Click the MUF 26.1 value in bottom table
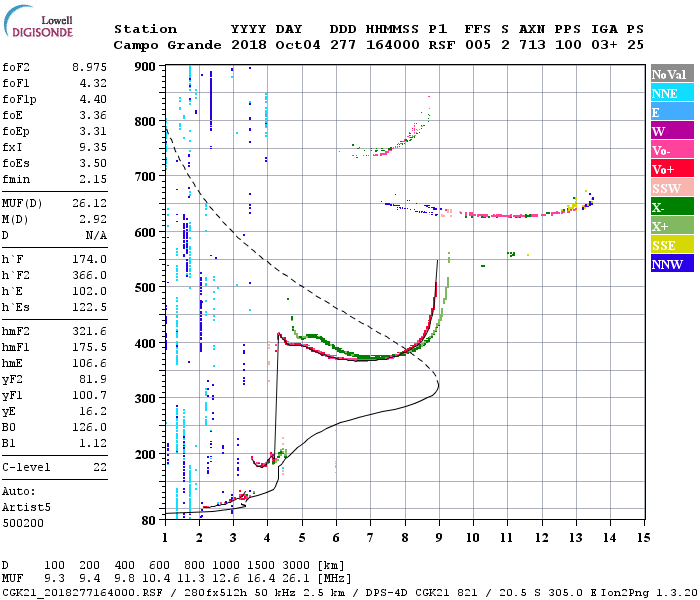Viewport: 700px width, 600px height. coord(296,579)
